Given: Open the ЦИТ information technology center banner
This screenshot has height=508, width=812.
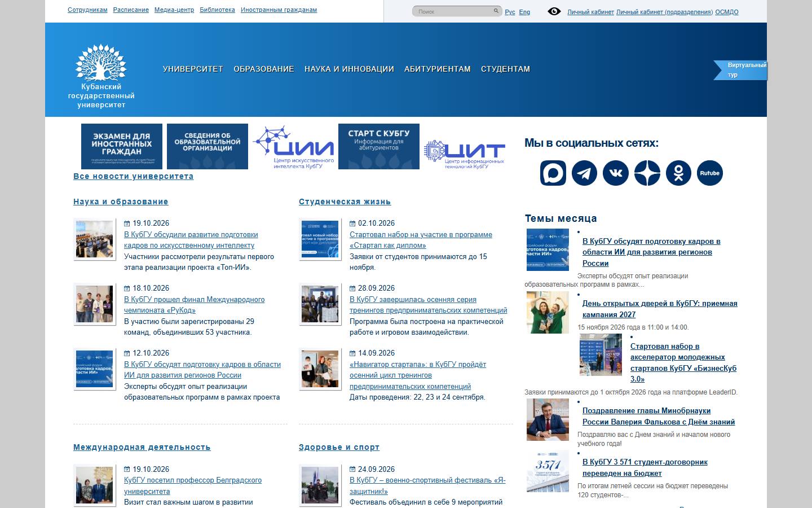Looking at the screenshot, I should (x=465, y=154).
